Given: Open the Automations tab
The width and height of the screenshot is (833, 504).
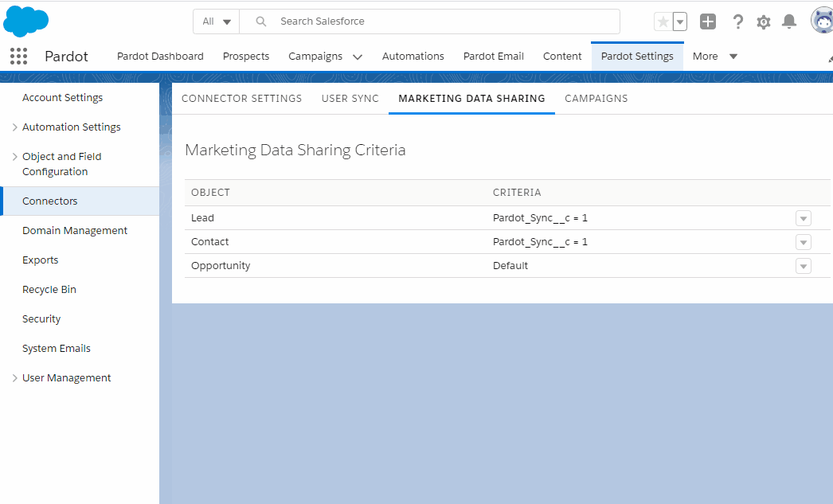Looking at the screenshot, I should 413,57.
